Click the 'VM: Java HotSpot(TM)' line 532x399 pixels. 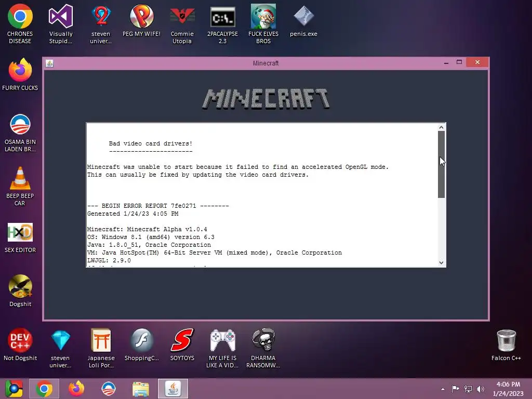point(215,253)
